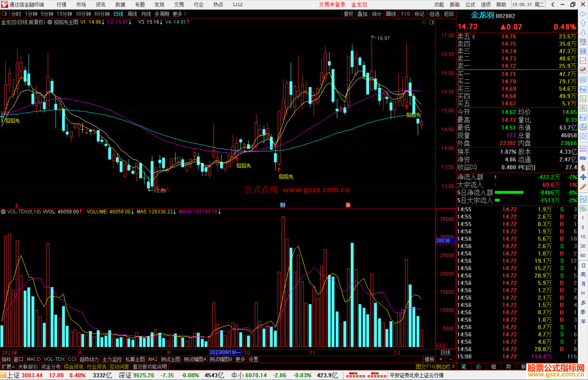
Task: Click the F12 sidebar icon
Action: (583, 118)
